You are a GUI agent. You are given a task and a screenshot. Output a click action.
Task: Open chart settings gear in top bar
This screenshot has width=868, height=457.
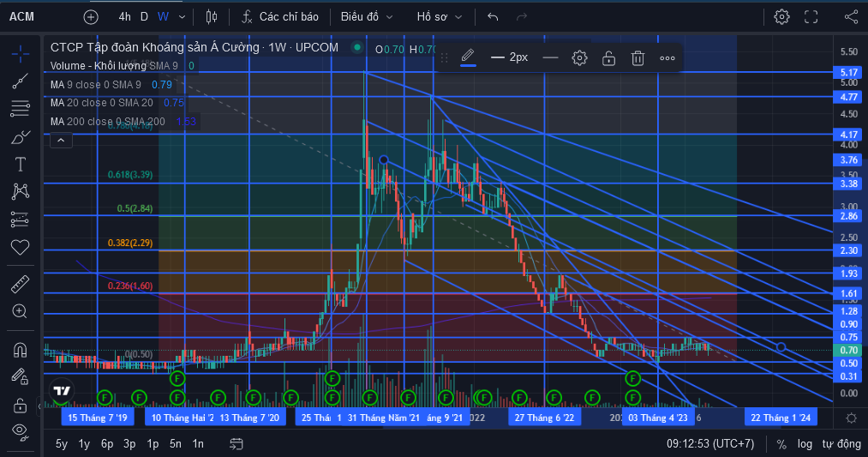tap(781, 16)
